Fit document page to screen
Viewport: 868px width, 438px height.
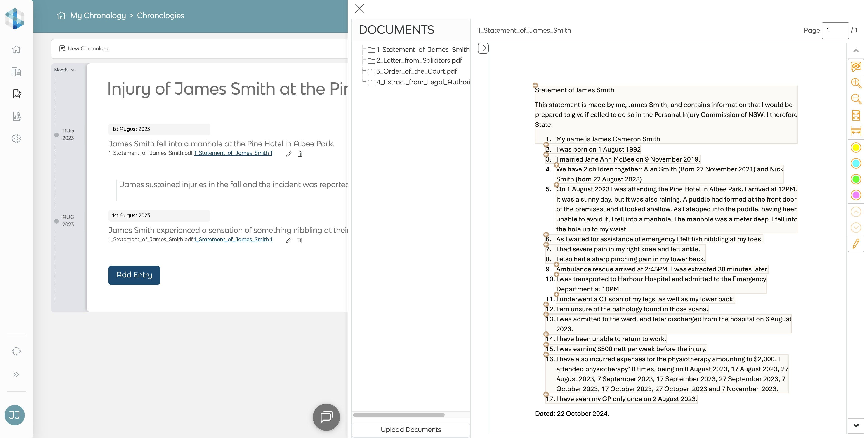[x=856, y=115]
